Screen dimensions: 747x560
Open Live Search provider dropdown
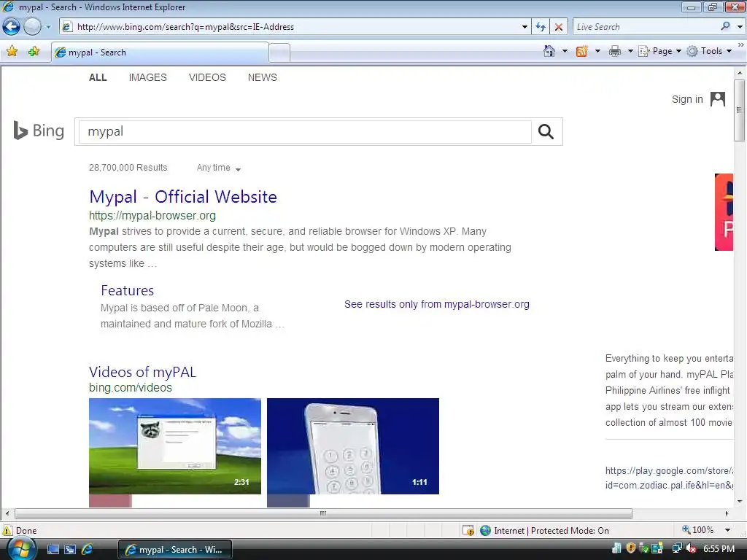coord(740,27)
